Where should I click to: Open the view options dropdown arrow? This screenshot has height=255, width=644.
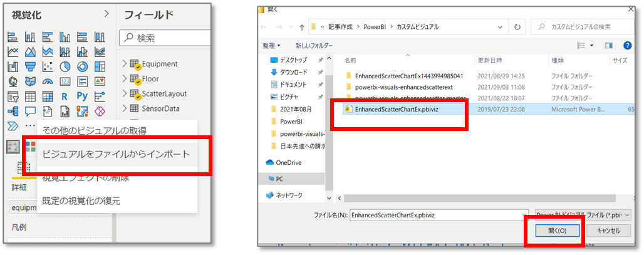(592, 45)
